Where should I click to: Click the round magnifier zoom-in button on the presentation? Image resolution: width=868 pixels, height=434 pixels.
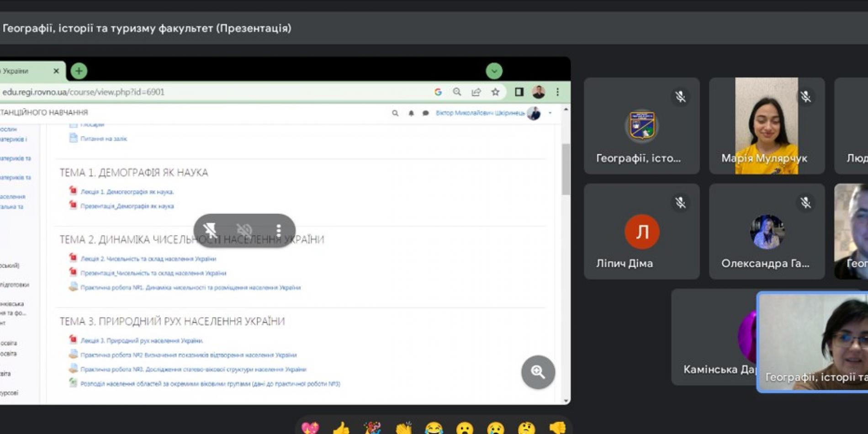pos(538,372)
